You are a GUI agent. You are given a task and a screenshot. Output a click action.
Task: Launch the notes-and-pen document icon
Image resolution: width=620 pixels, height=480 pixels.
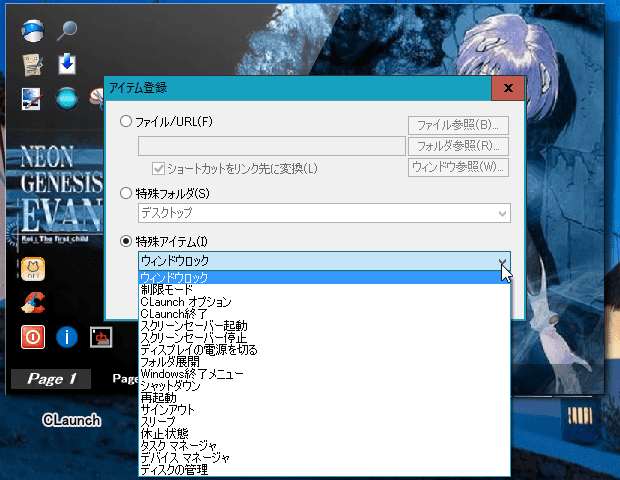pyautogui.click(x=33, y=64)
